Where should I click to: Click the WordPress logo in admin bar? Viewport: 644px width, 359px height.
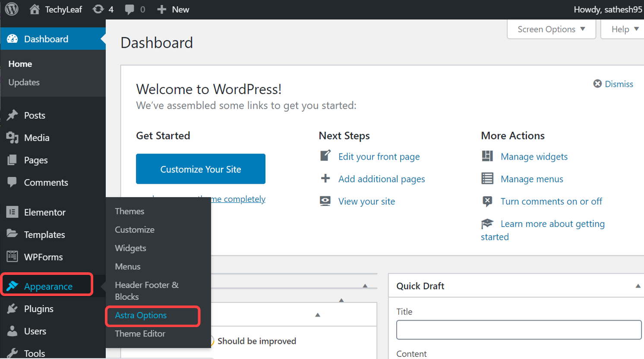coord(12,9)
